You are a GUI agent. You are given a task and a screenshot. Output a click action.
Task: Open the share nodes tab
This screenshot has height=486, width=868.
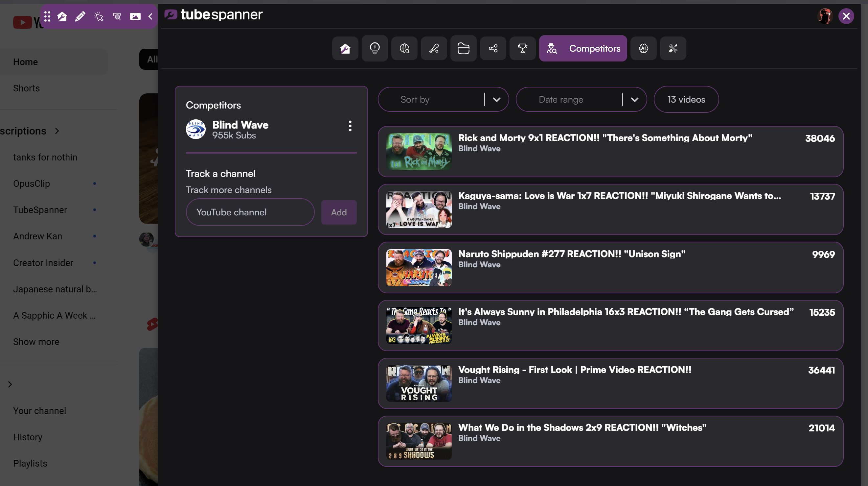[493, 49]
